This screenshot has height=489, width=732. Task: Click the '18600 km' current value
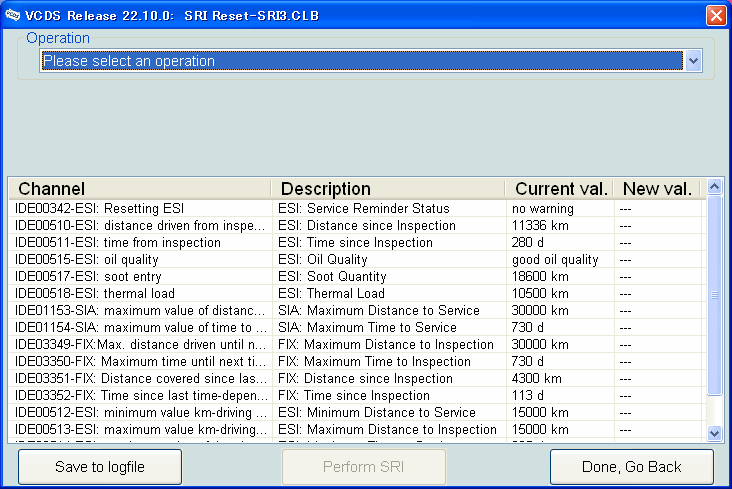[540, 276]
